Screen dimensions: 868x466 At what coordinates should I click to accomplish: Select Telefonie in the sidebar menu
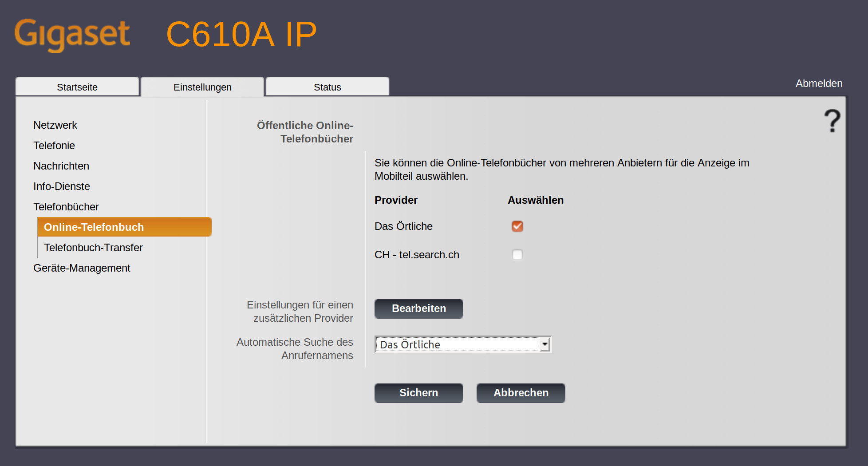click(54, 146)
